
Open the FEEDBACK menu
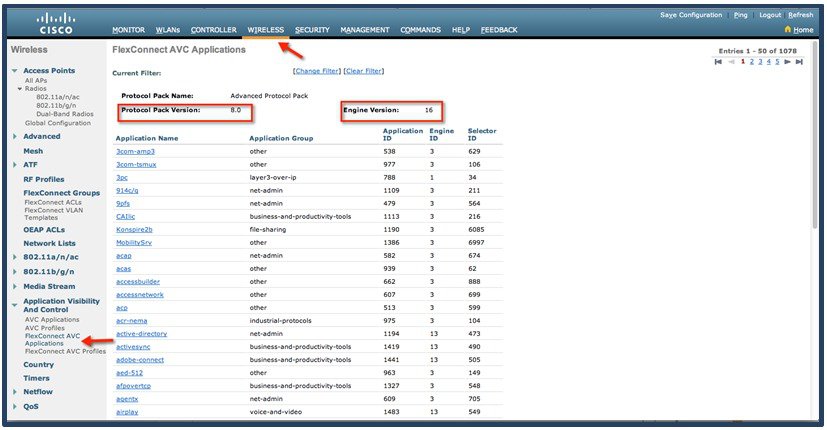click(x=499, y=30)
